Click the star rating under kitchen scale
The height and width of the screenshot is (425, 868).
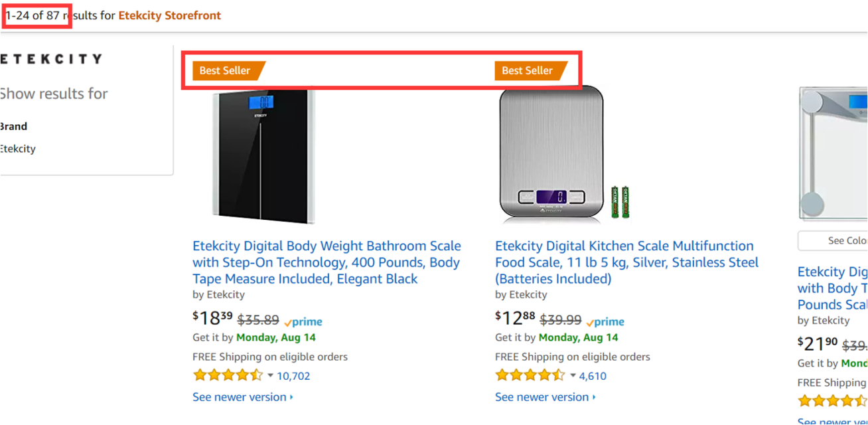tap(530, 375)
